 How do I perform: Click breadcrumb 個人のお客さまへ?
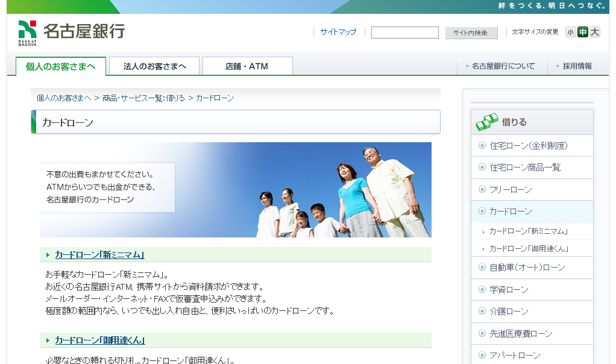(x=64, y=98)
